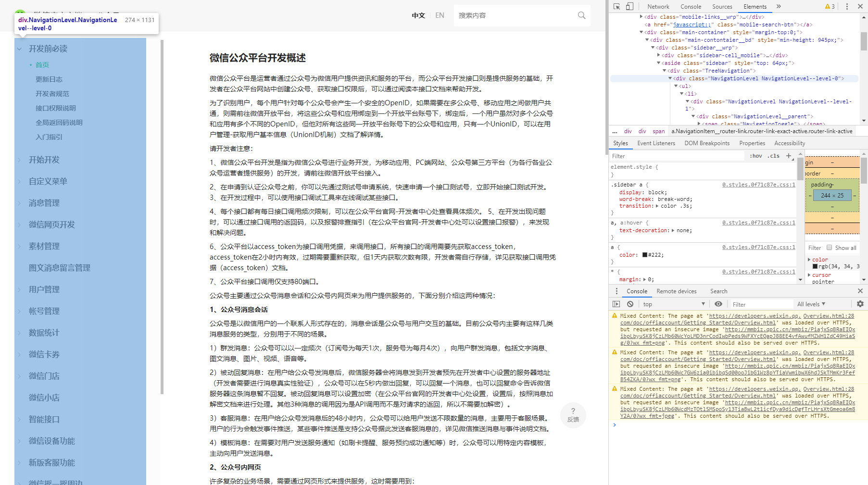868x485 pixels.
Task: Open the Event Listeners tab
Action: click(x=656, y=143)
